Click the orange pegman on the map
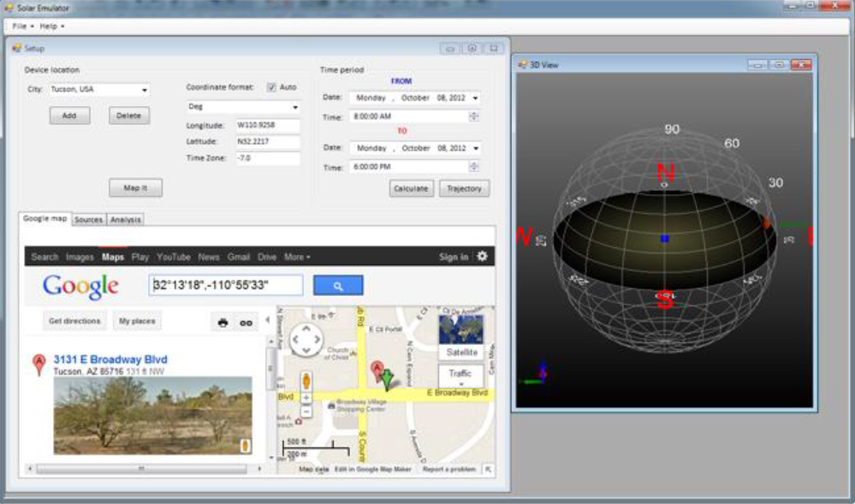 click(306, 381)
